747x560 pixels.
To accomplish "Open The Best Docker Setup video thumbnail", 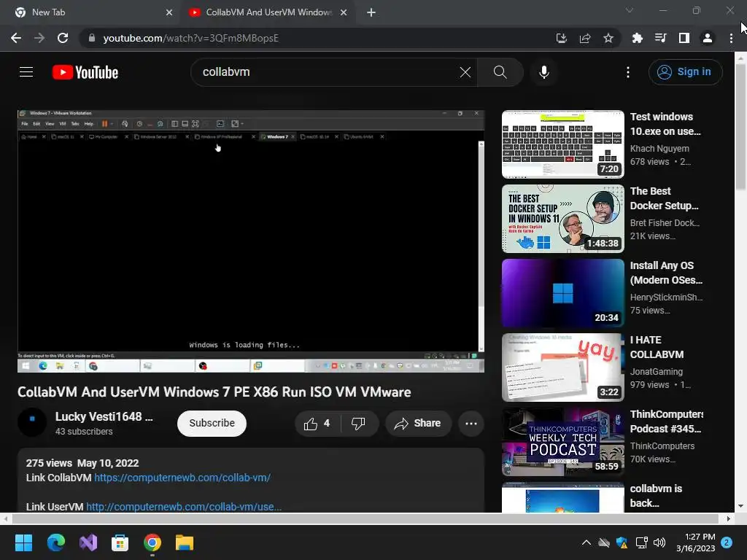I will click(x=562, y=219).
